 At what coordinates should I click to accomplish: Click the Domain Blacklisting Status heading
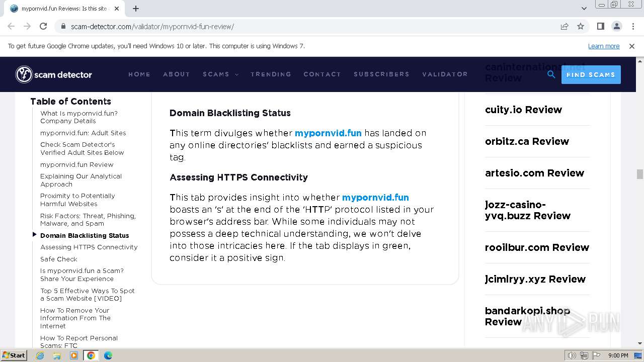coord(230,113)
